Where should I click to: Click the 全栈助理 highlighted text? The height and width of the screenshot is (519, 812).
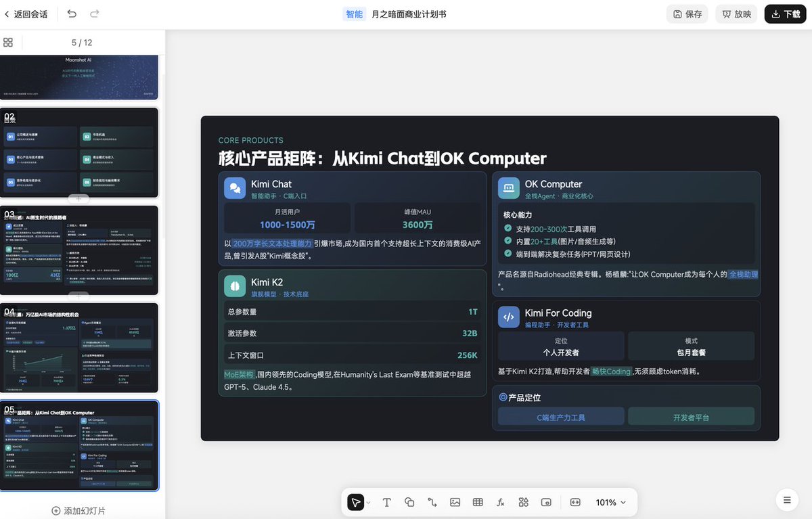coord(743,275)
